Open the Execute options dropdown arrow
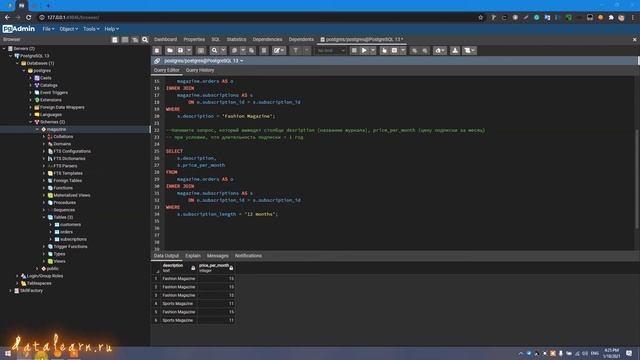 click(x=373, y=51)
